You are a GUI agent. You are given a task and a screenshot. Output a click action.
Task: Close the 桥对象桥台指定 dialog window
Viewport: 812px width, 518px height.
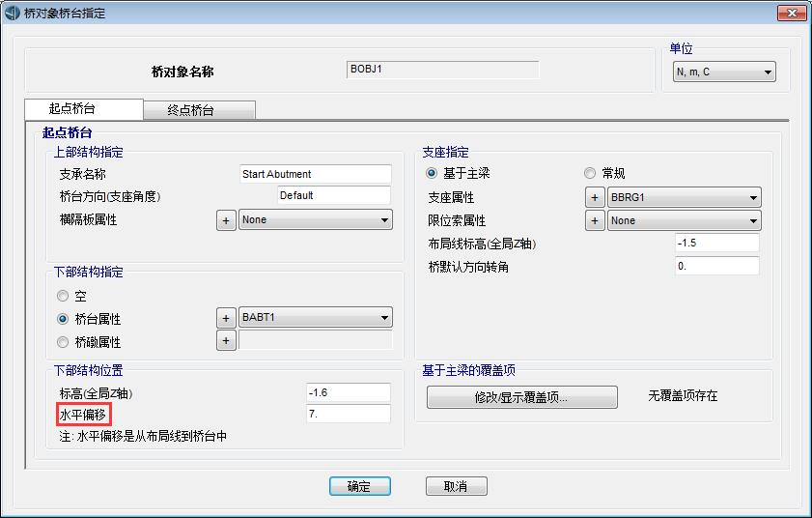[x=791, y=14]
